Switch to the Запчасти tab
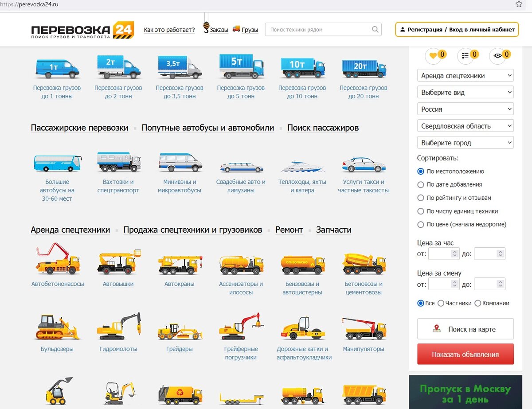532x409 pixels. coord(333,230)
